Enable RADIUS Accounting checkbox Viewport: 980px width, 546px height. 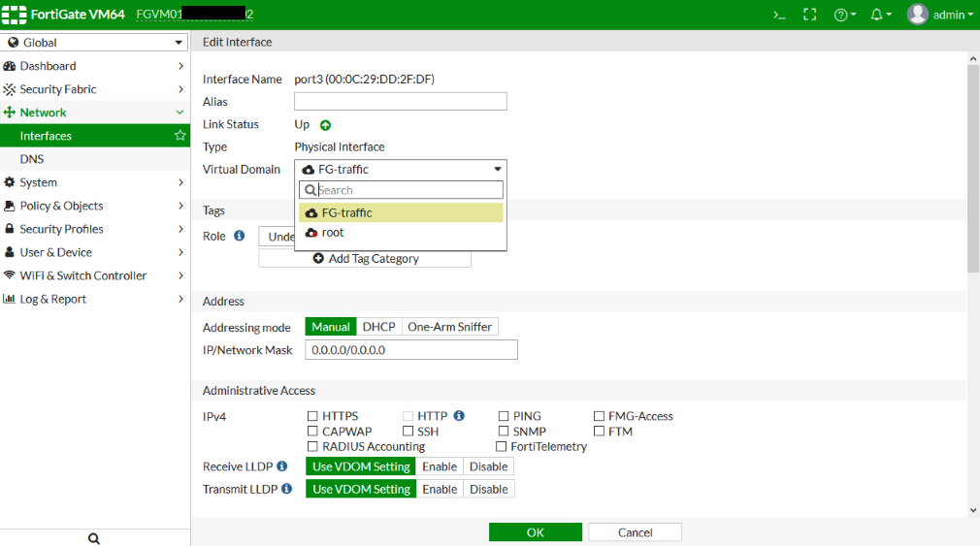pos(312,446)
